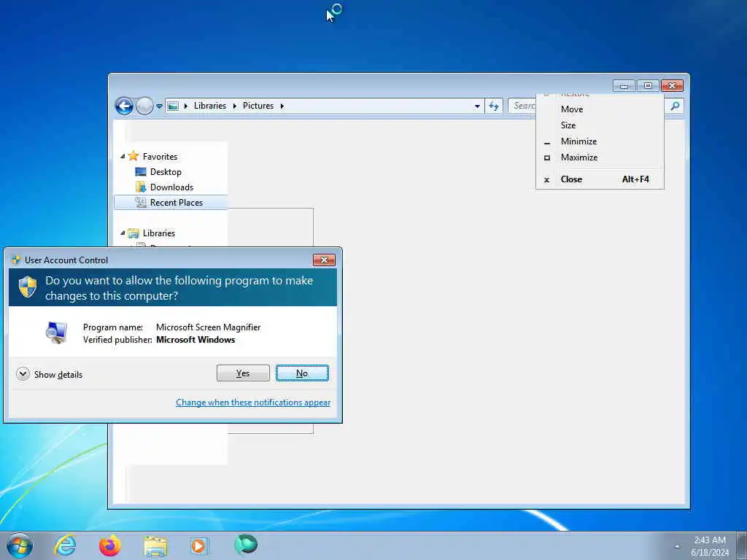Select Libraries in the address breadcrumb

click(x=209, y=106)
